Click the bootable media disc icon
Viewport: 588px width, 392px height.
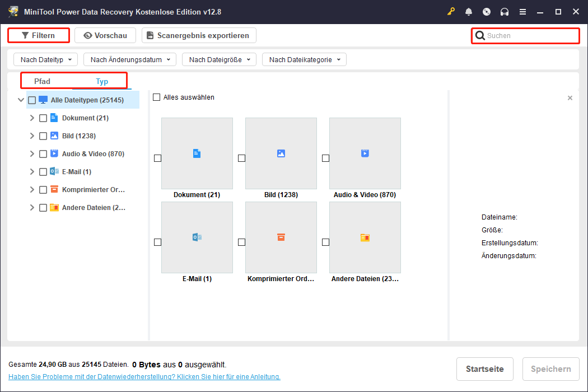click(487, 12)
